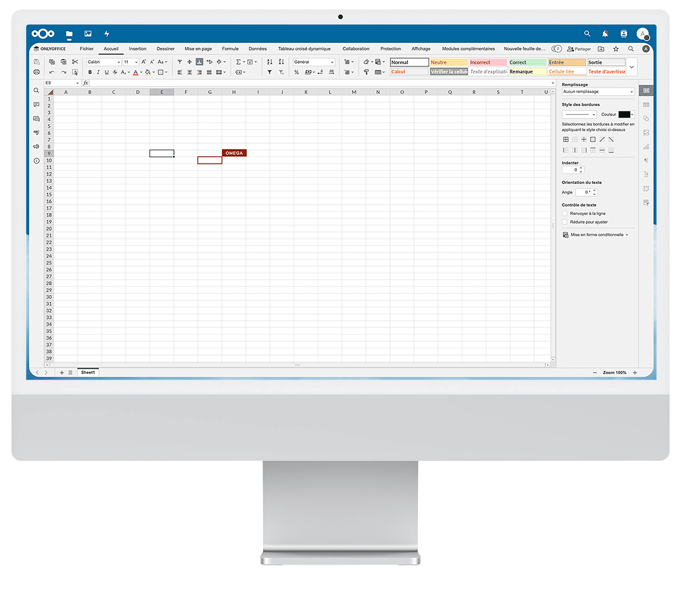Viewport: 682px width, 616px height.
Task: Open the Remplissage fill dropdown
Action: tap(598, 91)
